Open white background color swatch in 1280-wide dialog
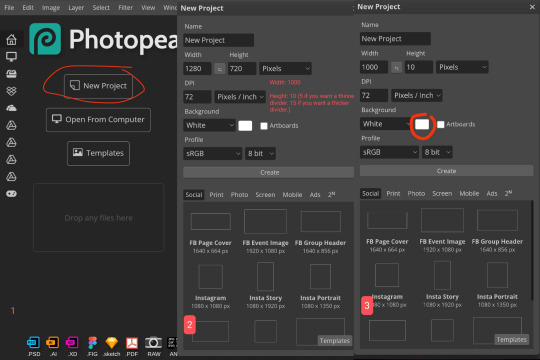The height and width of the screenshot is (360, 540). [x=245, y=126]
